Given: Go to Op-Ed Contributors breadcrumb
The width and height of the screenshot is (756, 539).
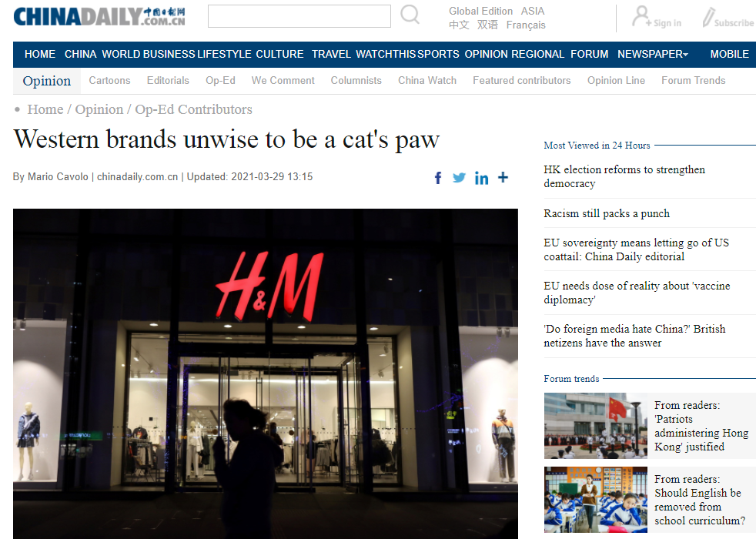Looking at the screenshot, I should point(193,109).
